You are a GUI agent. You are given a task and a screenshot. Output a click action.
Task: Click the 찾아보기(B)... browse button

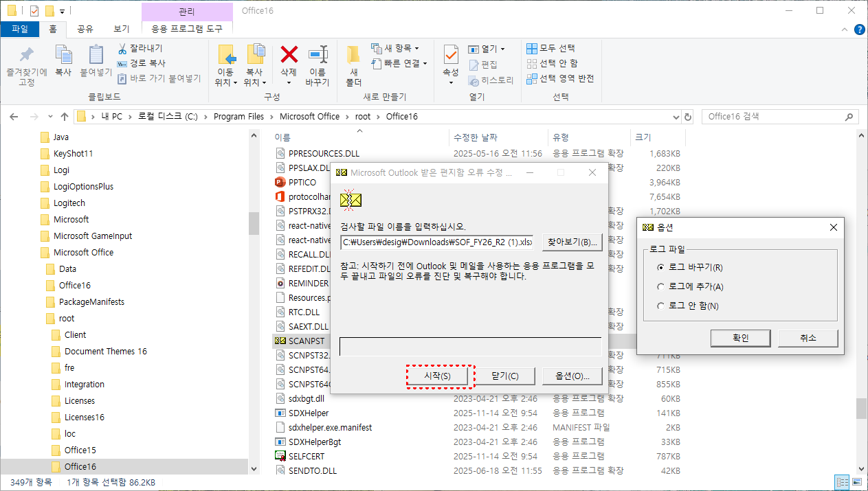click(572, 242)
